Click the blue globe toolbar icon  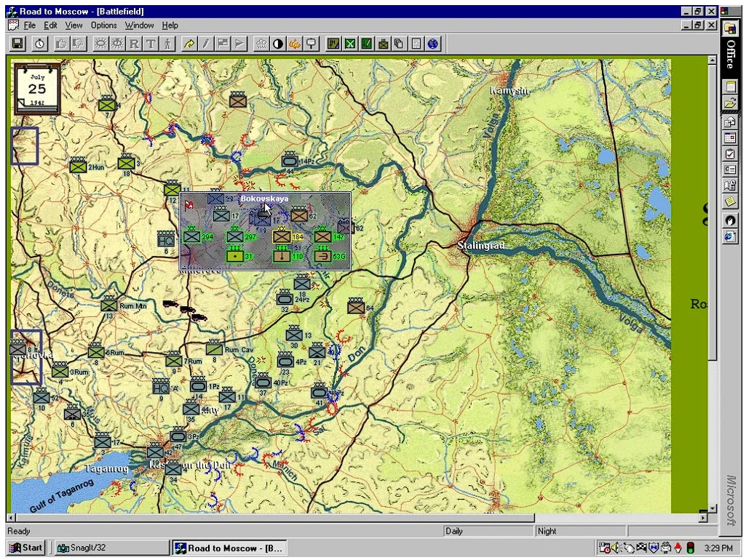(433, 44)
